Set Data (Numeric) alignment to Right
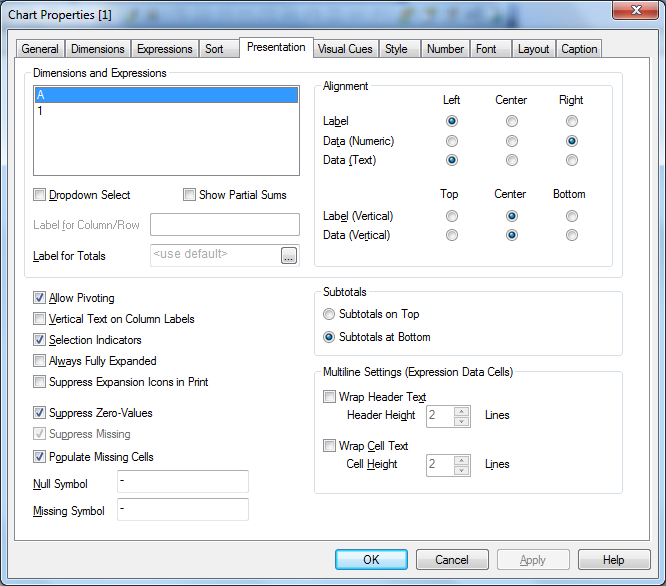666x586 pixels. 572,141
